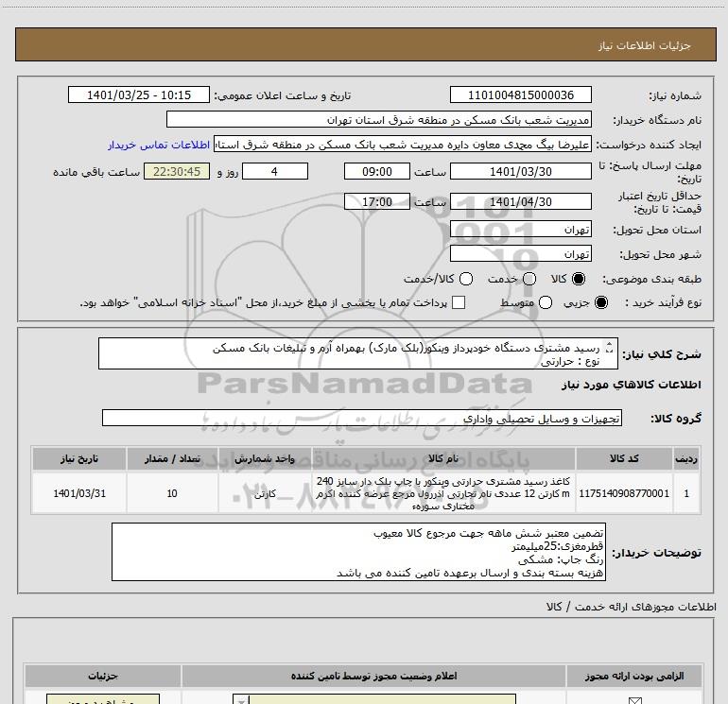Click the unit cell کارتن
This screenshot has height=704, width=728.
[265, 493]
